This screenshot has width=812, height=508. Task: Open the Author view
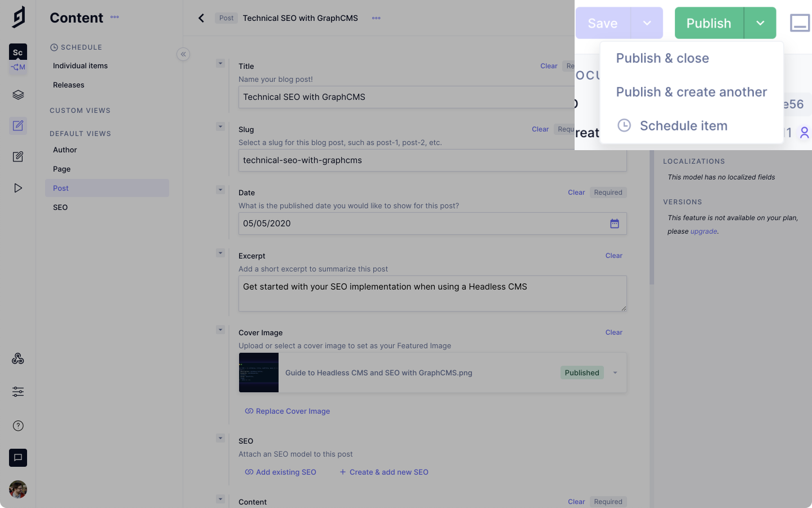tap(65, 150)
